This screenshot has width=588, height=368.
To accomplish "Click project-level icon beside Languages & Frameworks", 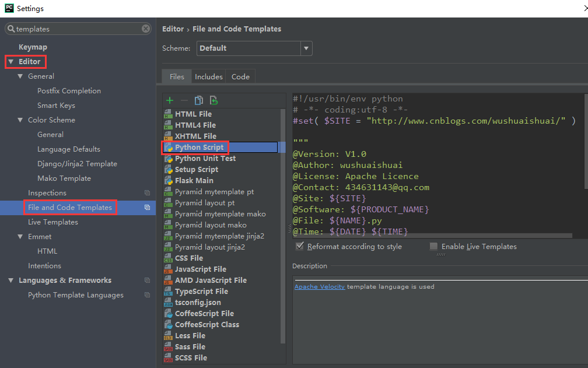I will click(x=148, y=281).
